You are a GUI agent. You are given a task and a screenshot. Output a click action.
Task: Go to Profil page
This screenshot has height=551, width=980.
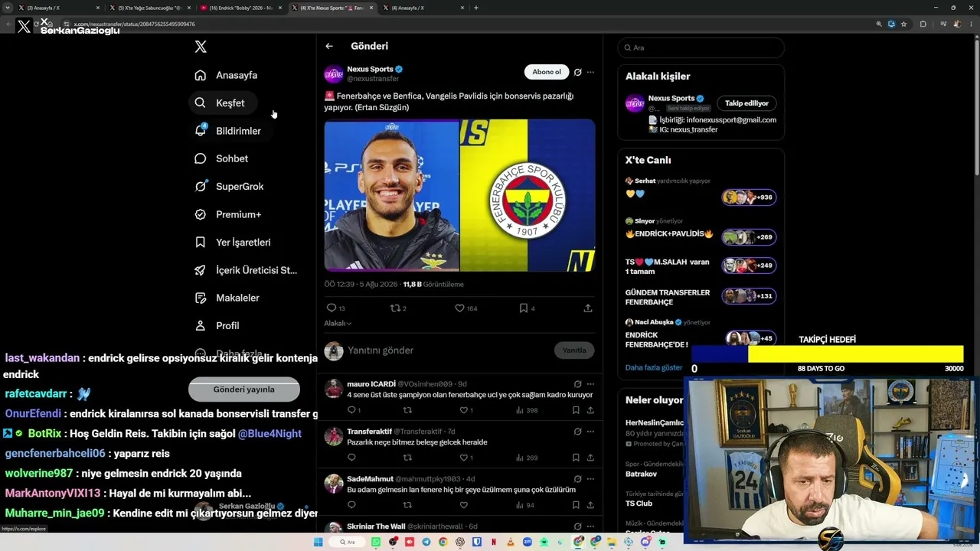point(217,325)
